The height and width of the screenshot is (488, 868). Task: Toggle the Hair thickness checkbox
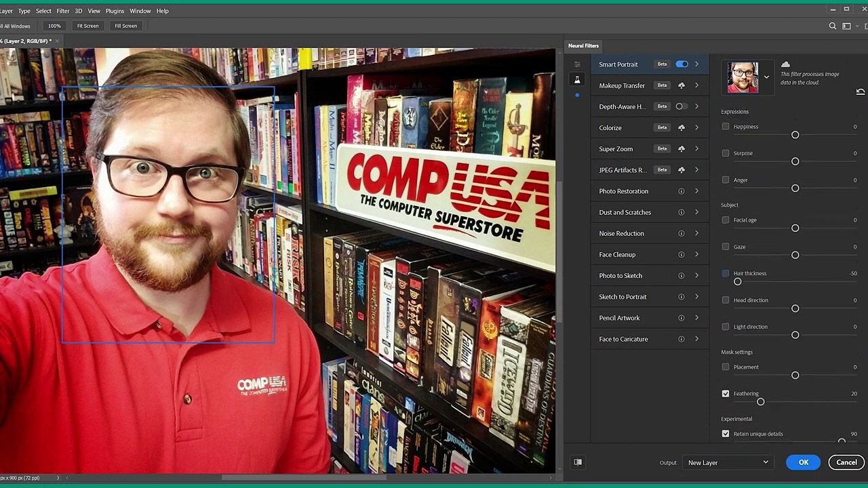click(x=726, y=274)
